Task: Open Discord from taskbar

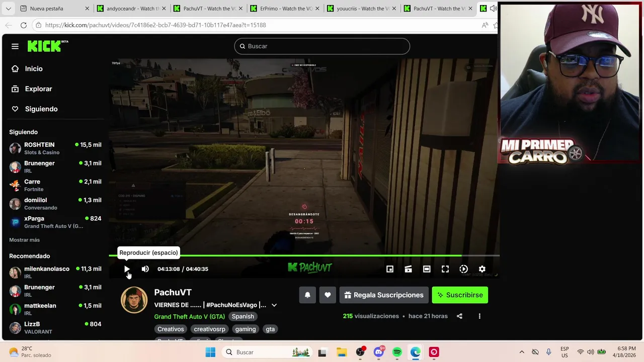Action: tap(379, 352)
